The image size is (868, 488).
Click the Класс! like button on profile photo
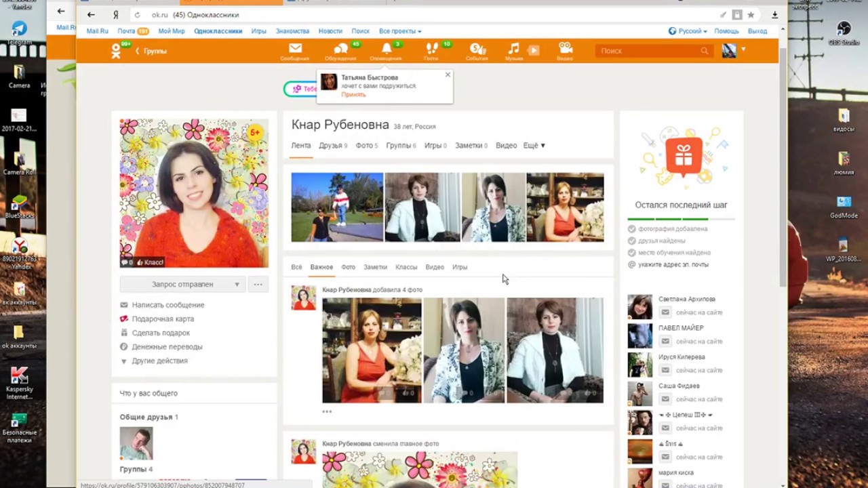click(x=150, y=262)
